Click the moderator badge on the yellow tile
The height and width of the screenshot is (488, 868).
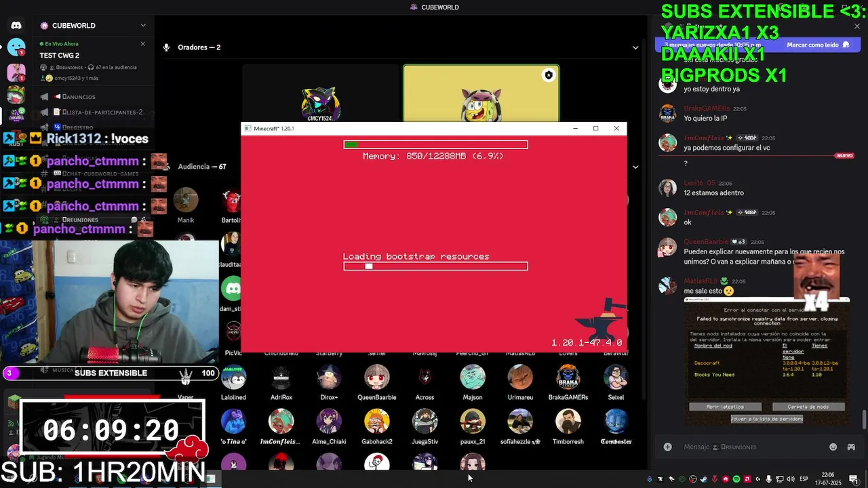pyautogui.click(x=549, y=75)
